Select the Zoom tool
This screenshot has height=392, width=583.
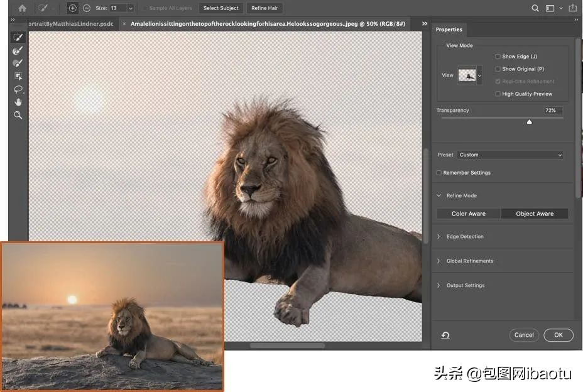(18, 115)
